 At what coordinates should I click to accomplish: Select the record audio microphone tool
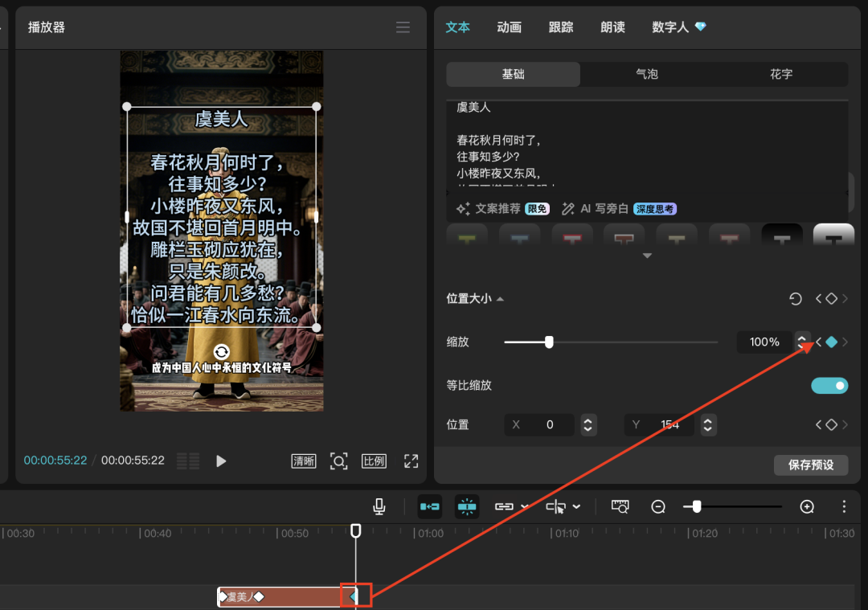379,506
